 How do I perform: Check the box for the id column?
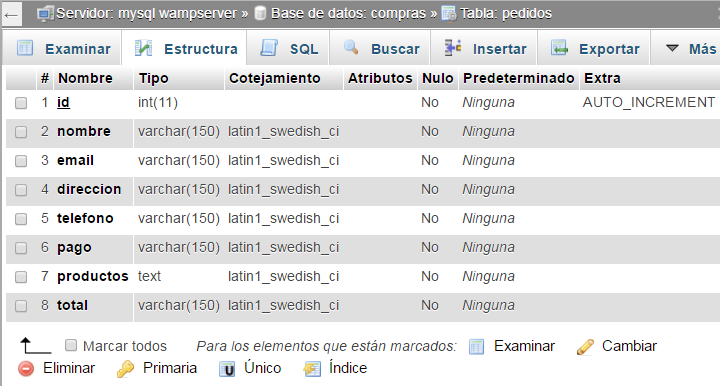pyautogui.click(x=21, y=103)
